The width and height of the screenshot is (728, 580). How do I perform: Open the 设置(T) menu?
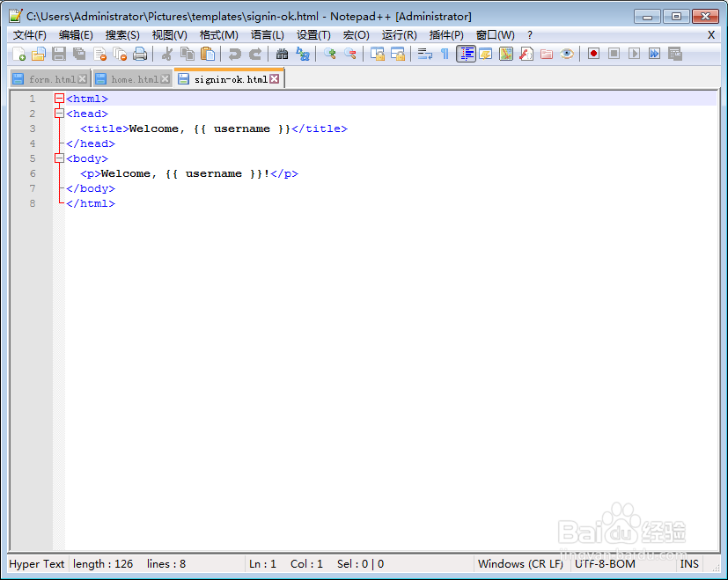[313, 35]
